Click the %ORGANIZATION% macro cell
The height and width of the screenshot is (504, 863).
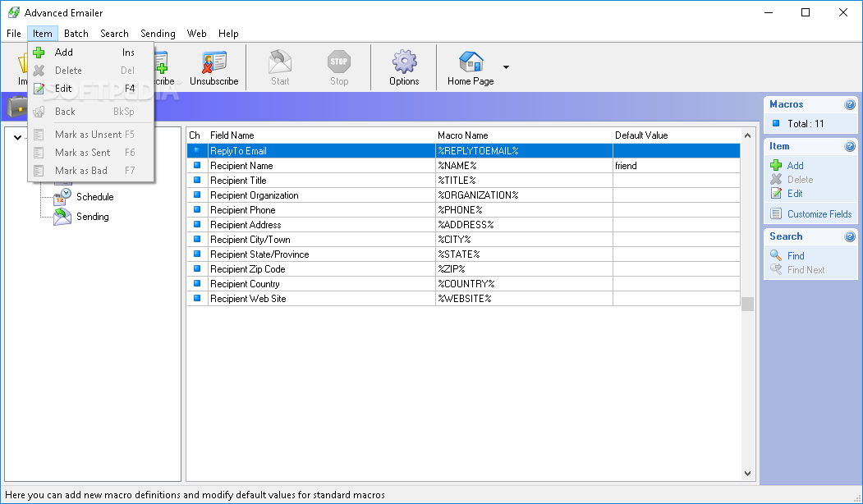(x=524, y=195)
